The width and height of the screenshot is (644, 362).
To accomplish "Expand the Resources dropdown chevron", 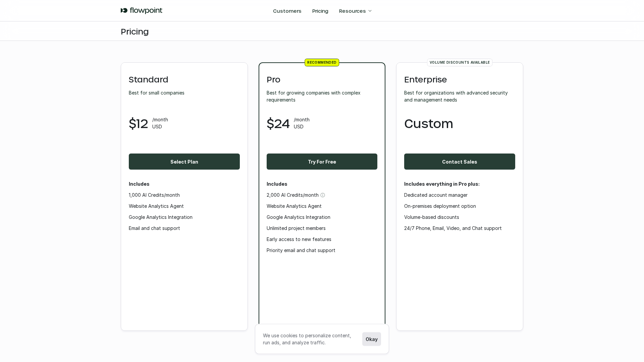I will pyautogui.click(x=370, y=11).
